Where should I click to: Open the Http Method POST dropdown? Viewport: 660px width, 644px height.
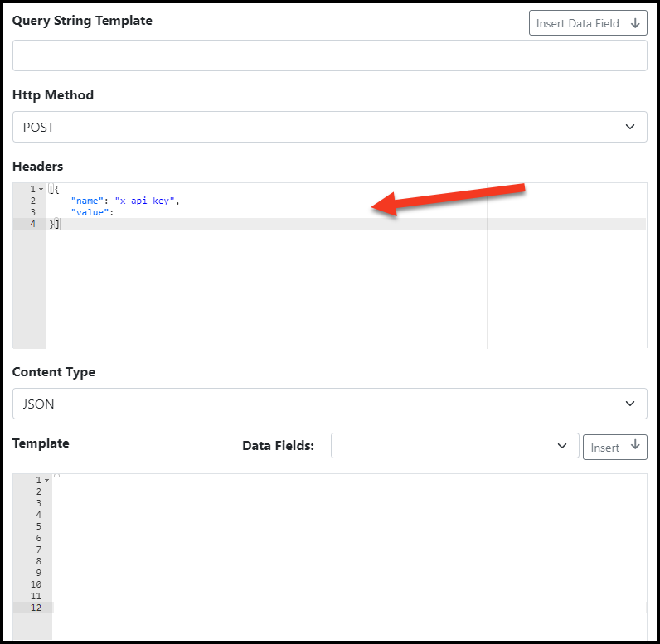[x=329, y=127]
